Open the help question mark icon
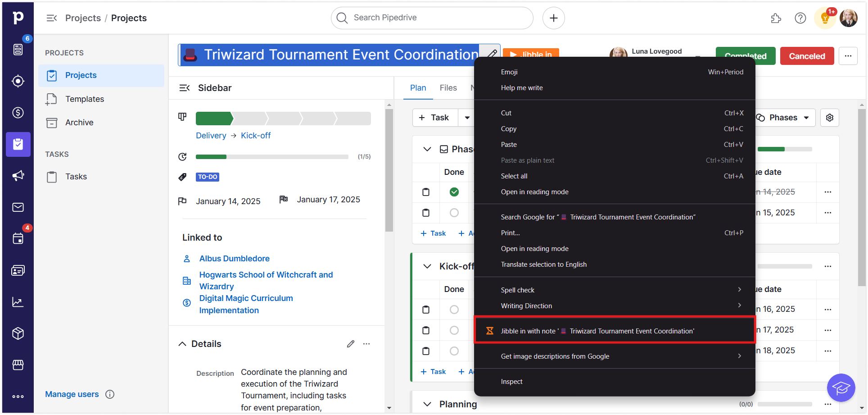Screen dimensions: 868x415 tap(800, 18)
